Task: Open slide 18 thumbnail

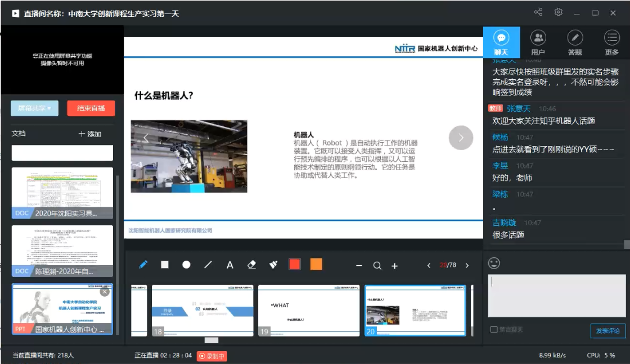Action: coord(202,310)
